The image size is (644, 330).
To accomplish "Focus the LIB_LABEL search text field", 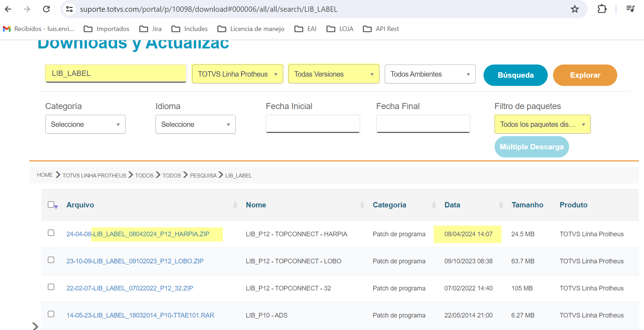I will point(116,73).
